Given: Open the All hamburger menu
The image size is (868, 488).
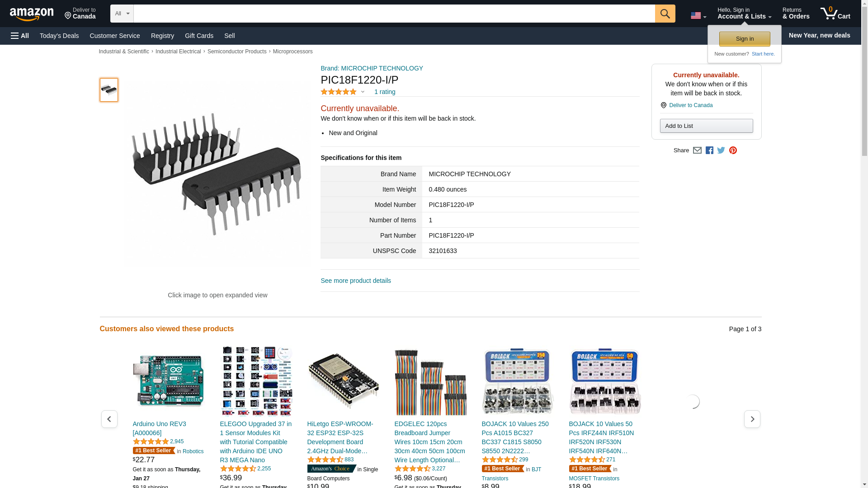Looking at the screenshot, I should click(20, 36).
